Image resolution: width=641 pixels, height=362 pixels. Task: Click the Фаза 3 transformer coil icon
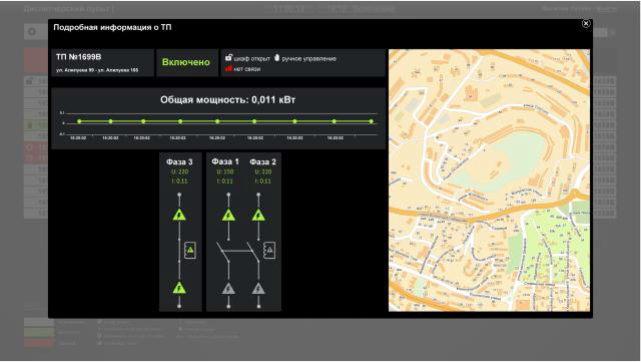pos(190,250)
